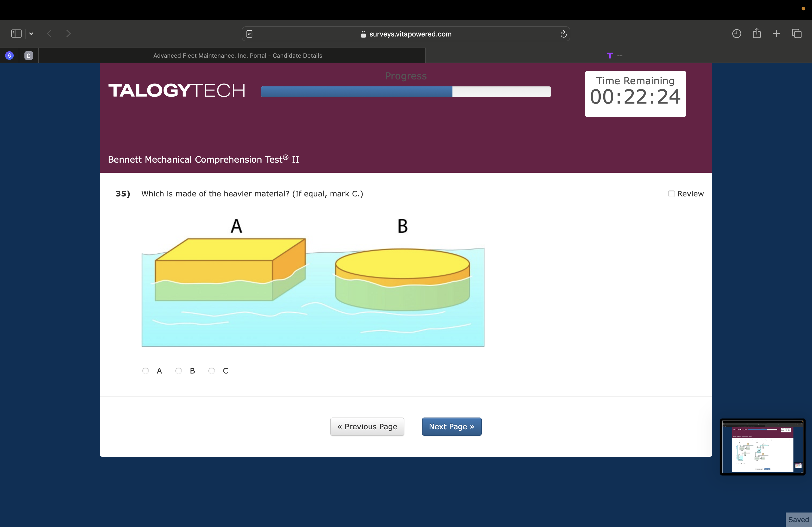Click the history clock icon in toolbar
This screenshot has width=812, height=527.
coord(736,33)
